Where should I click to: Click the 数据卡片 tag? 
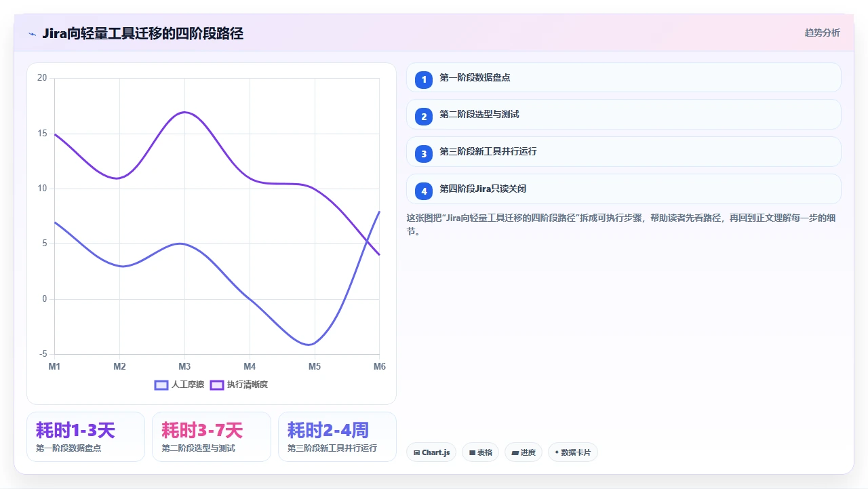click(x=573, y=452)
